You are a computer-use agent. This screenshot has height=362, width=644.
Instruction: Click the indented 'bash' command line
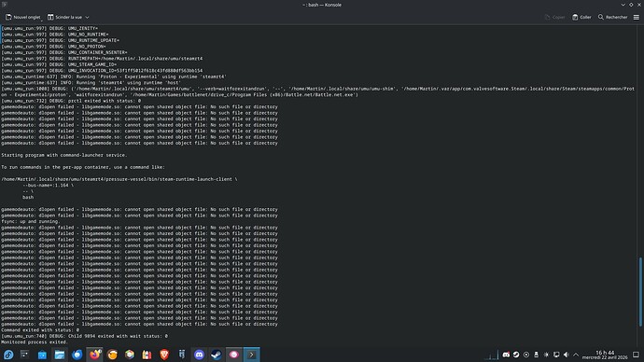(x=28, y=197)
